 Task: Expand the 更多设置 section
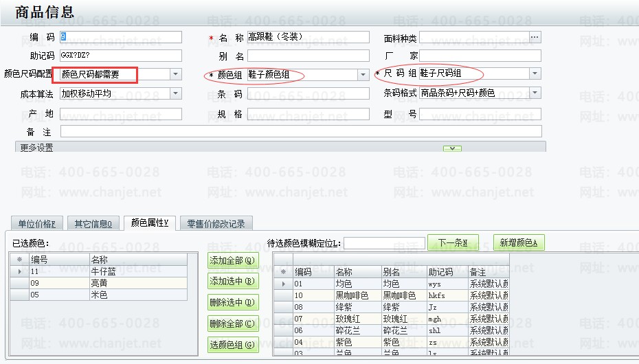[452, 148]
